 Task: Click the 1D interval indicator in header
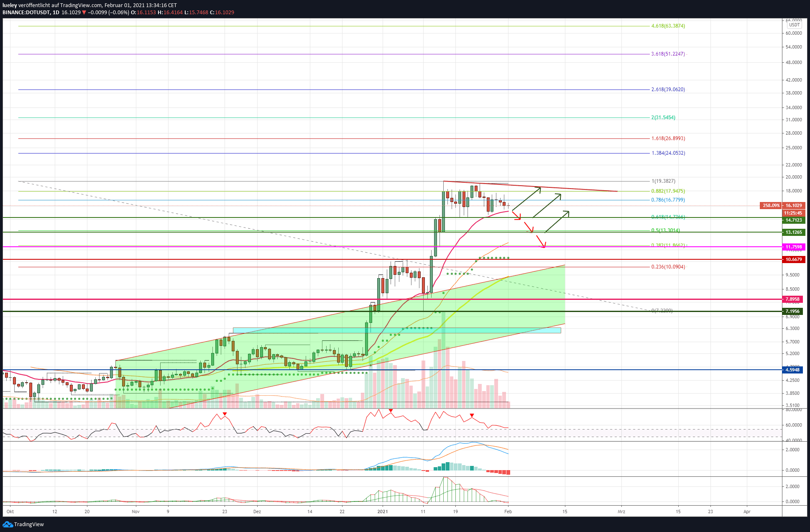[56, 13]
